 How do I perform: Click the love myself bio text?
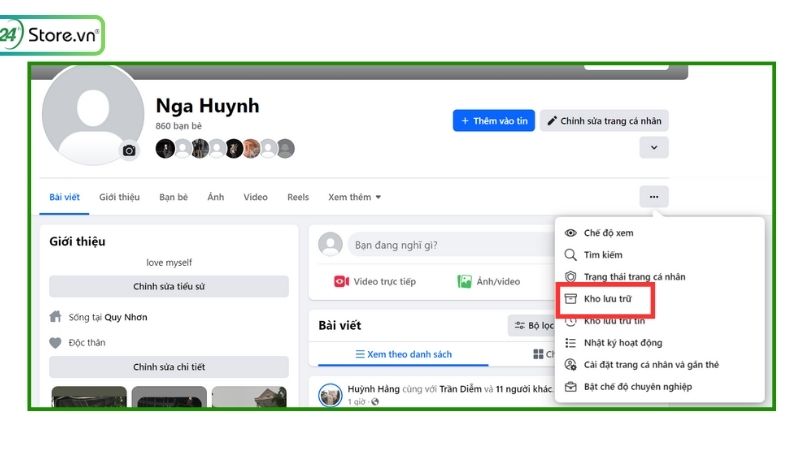click(169, 263)
